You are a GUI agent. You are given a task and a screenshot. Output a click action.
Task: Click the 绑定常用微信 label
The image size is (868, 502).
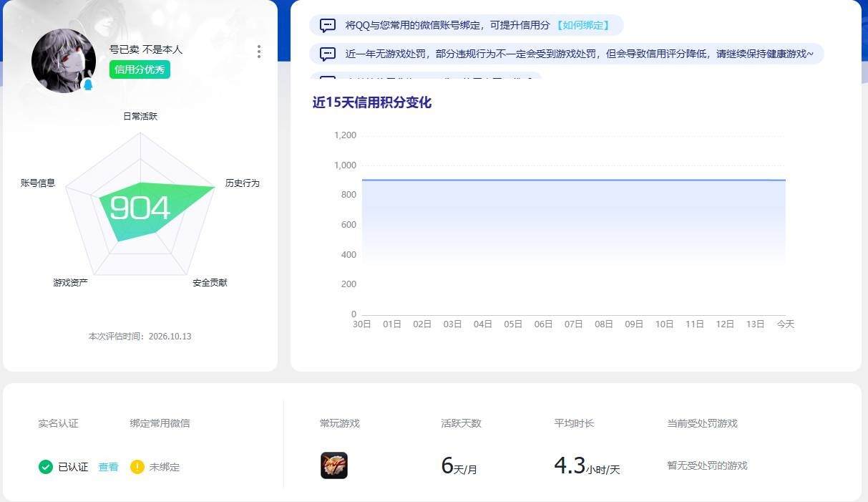[x=160, y=423]
